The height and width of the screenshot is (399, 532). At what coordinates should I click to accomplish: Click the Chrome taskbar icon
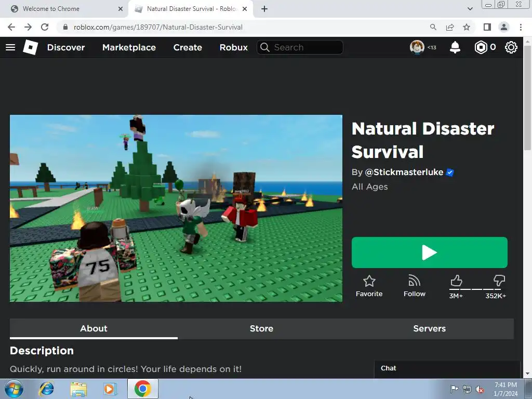[x=143, y=389]
